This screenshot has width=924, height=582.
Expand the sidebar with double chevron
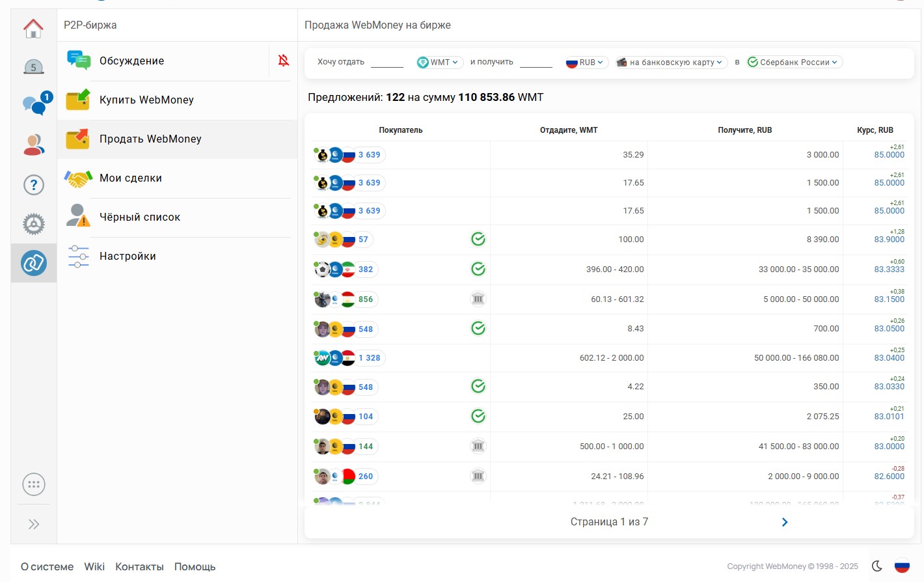coord(34,524)
